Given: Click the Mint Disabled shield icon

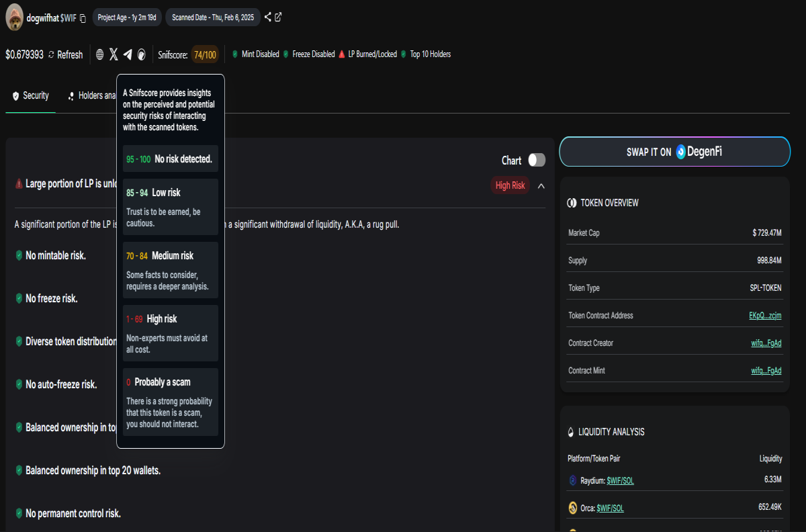Looking at the screenshot, I should click(x=235, y=54).
